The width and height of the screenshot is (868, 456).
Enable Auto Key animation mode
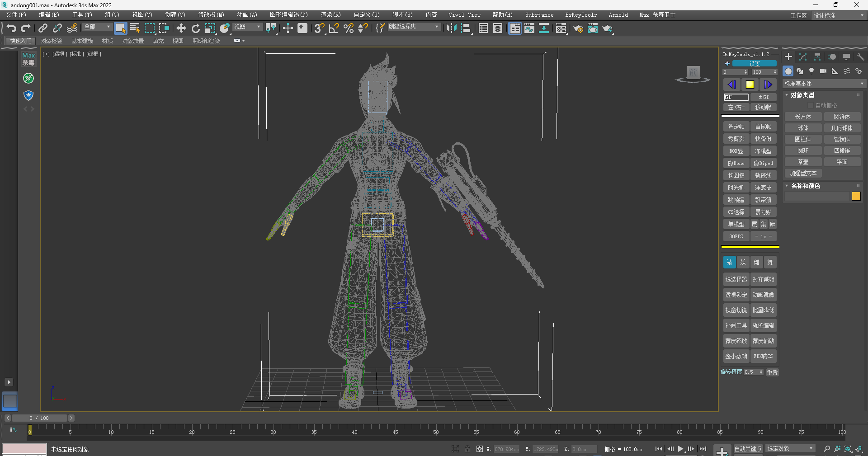point(748,449)
